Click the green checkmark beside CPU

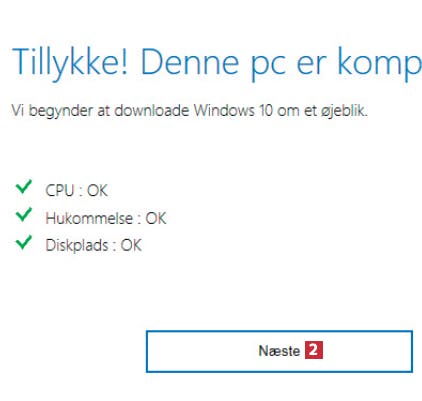coord(24,187)
